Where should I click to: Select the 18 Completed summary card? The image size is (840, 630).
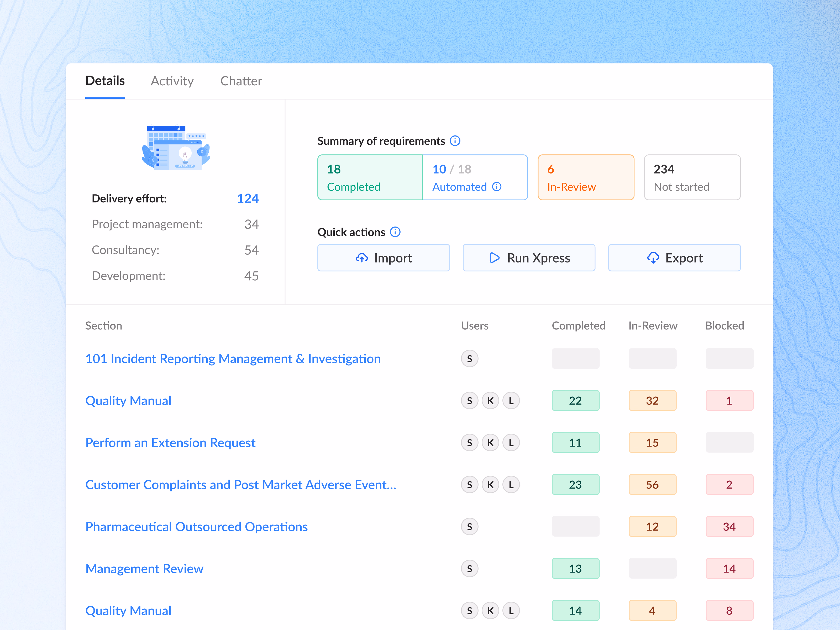coord(370,177)
